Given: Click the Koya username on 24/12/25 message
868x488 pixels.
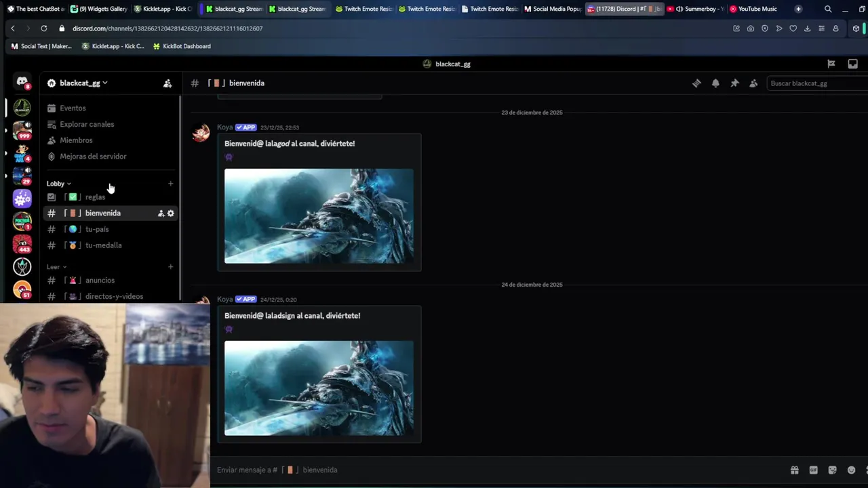Looking at the screenshot, I should pyautogui.click(x=224, y=300).
